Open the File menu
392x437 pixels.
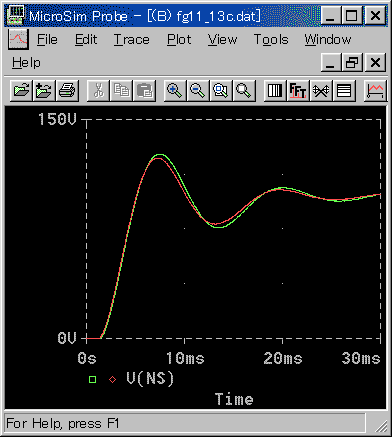(47, 40)
